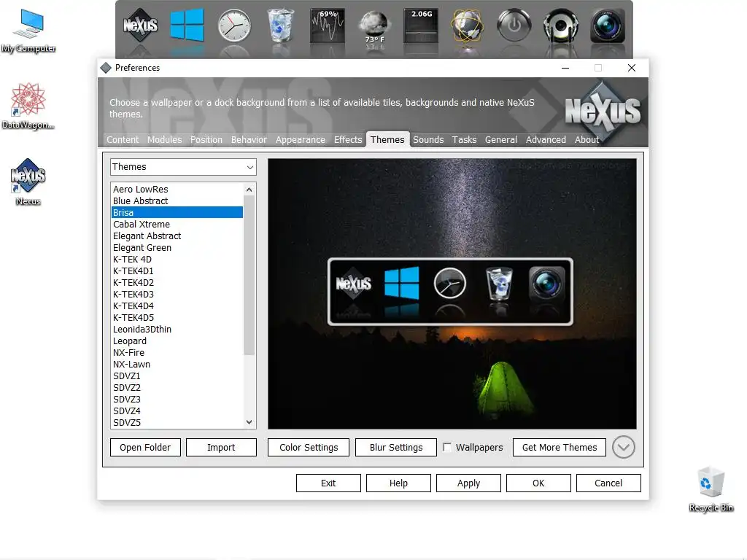Open the recycle bin icon in dock

(x=281, y=26)
